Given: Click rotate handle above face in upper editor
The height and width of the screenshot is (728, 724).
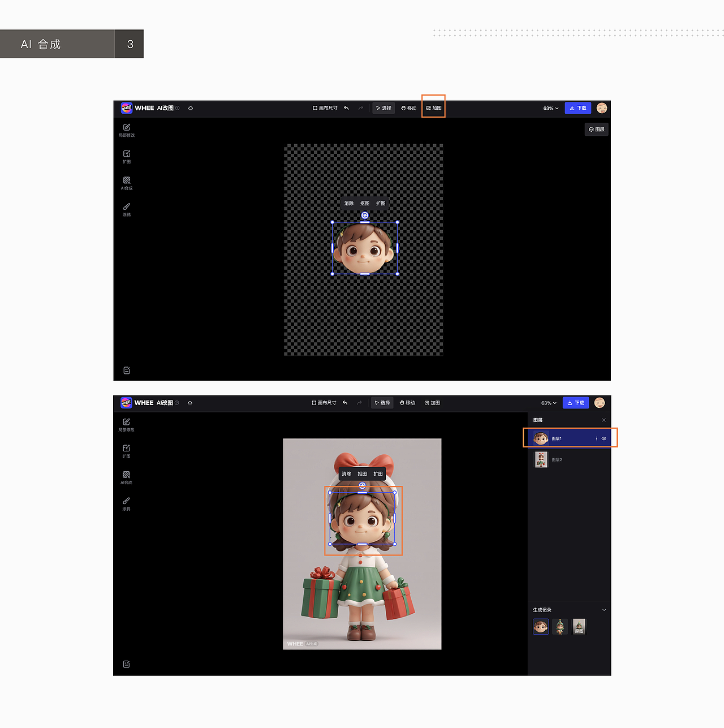Looking at the screenshot, I should pos(365,216).
